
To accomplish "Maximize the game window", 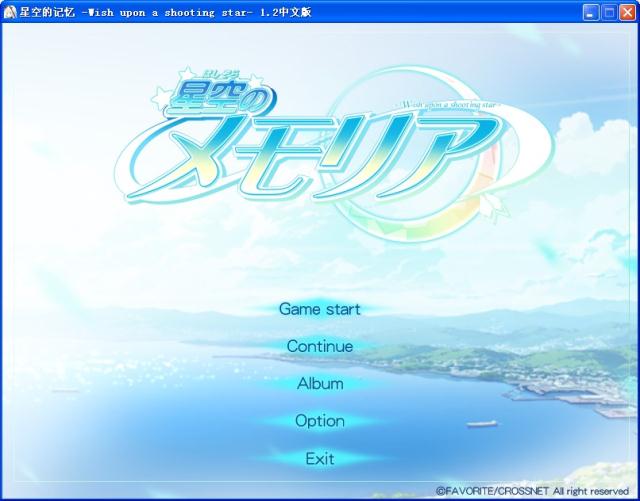I will click(x=609, y=13).
